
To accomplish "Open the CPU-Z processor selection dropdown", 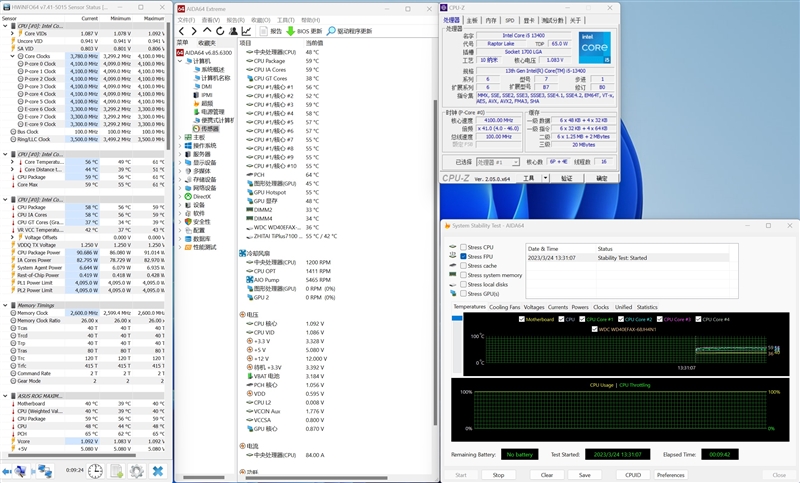I will (x=516, y=162).
